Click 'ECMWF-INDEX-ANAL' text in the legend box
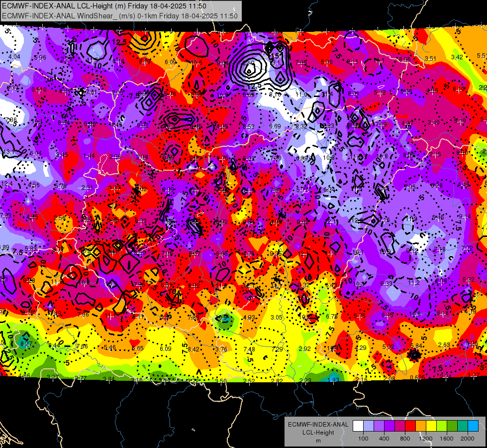The image size is (487, 448). click(x=318, y=425)
